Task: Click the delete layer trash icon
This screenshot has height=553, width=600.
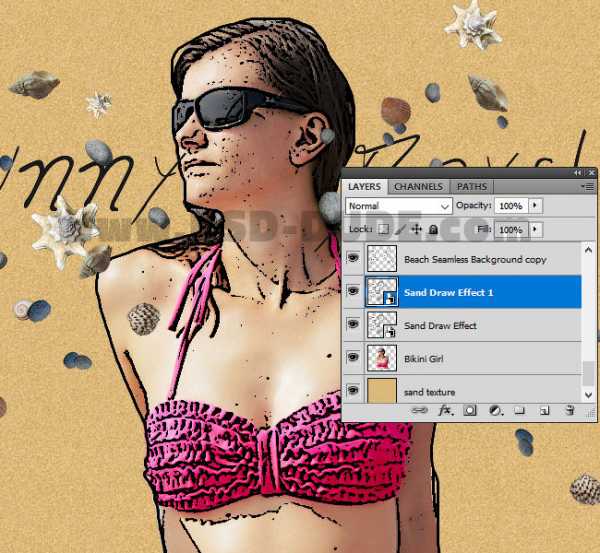Action: 569,410
